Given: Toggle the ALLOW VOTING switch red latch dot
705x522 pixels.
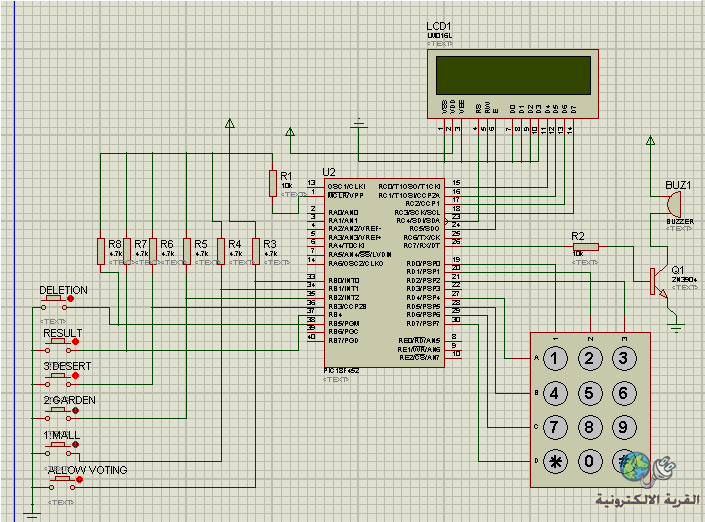Looking at the screenshot, I should (x=80, y=480).
